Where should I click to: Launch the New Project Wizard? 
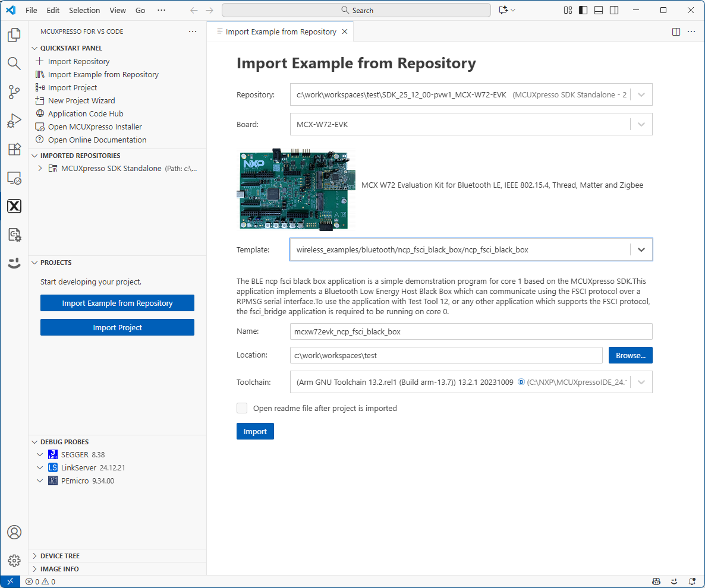80,100
